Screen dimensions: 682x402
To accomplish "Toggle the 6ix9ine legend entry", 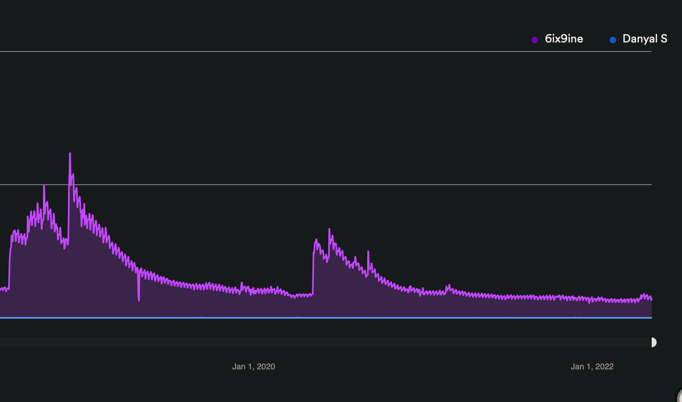I will [x=557, y=40].
